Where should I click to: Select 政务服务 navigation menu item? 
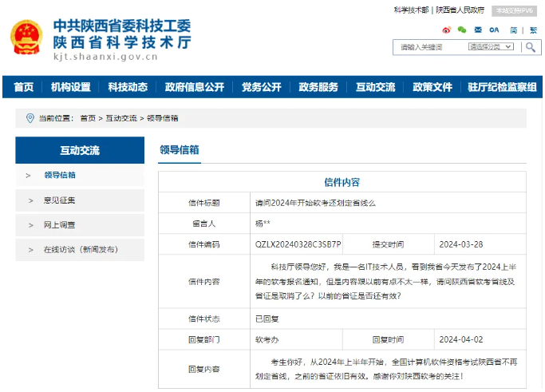tap(318, 87)
